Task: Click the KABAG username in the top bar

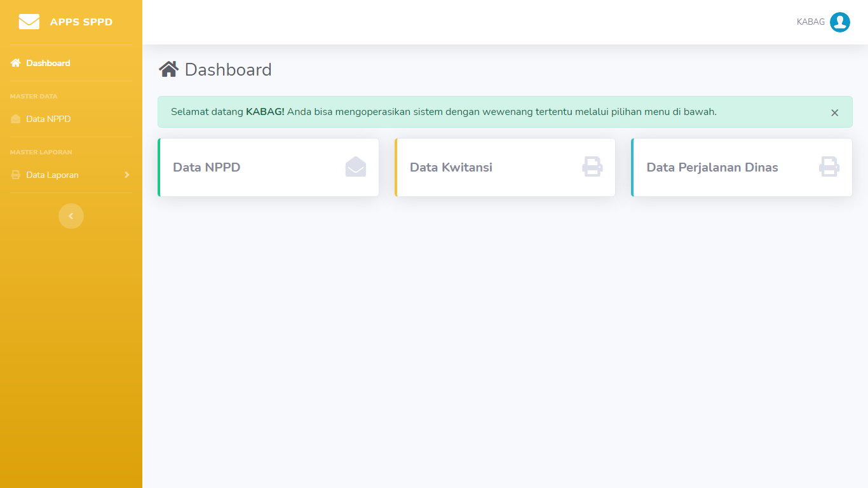Action: point(811,22)
